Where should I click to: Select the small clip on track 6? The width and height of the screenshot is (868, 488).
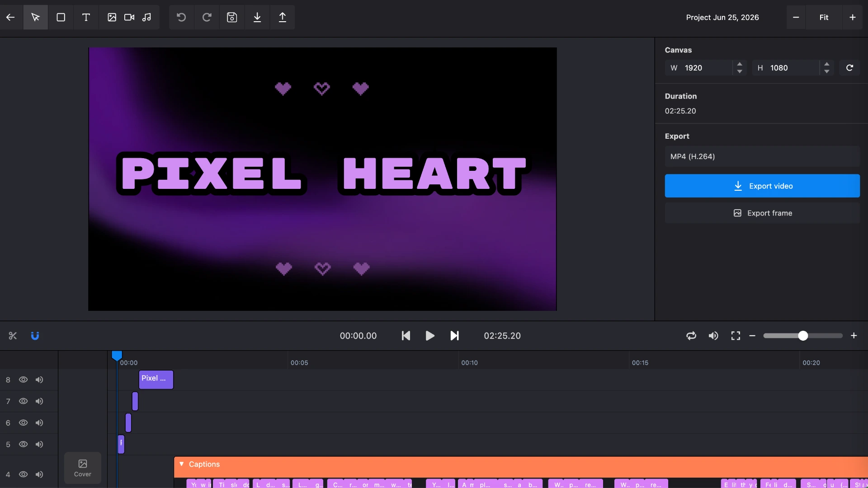click(x=128, y=423)
